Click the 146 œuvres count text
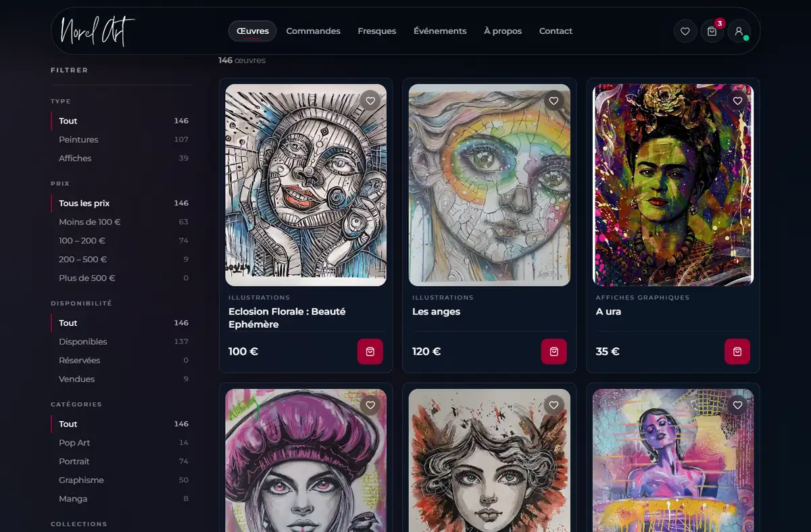811x532 pixels. tap(242, 60)
